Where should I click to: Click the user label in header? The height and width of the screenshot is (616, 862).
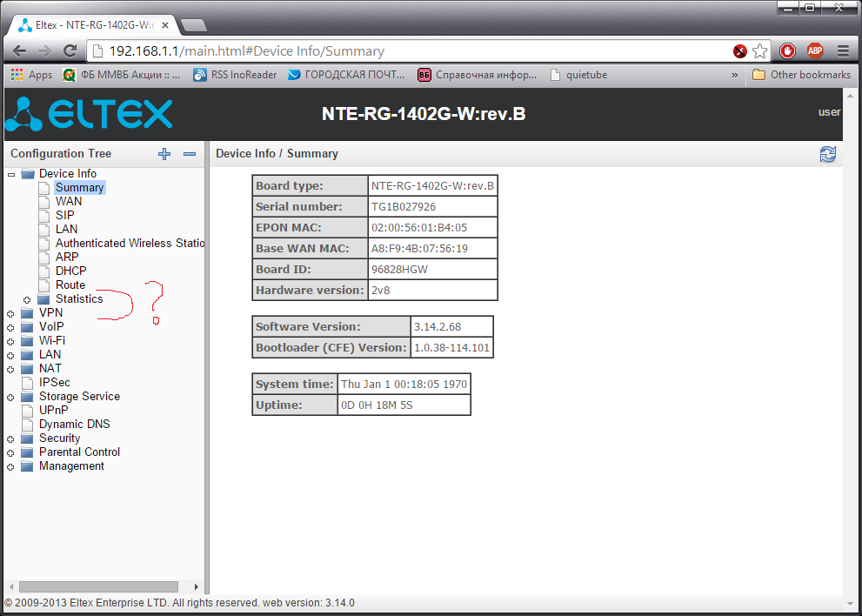(x=829, y=112)
